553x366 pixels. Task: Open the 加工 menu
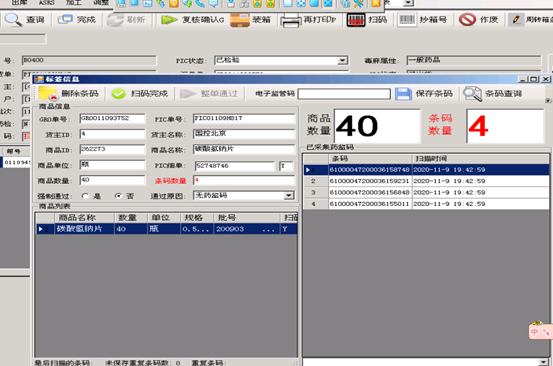(x=74, y=3)
